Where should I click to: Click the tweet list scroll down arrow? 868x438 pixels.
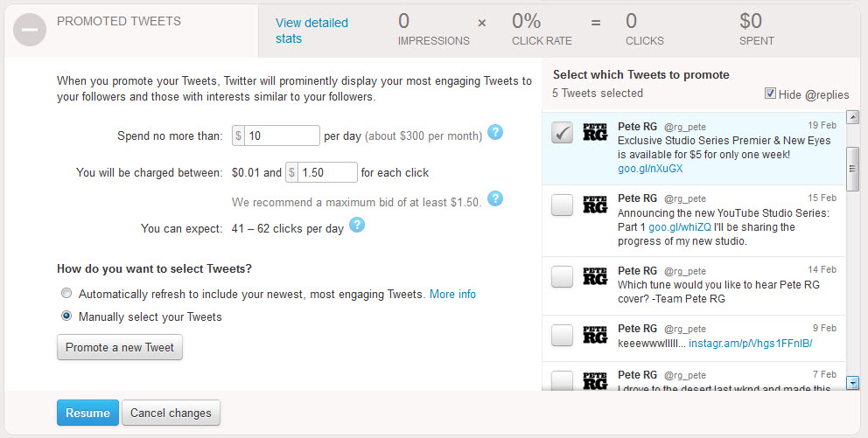(x=852, y=383)
